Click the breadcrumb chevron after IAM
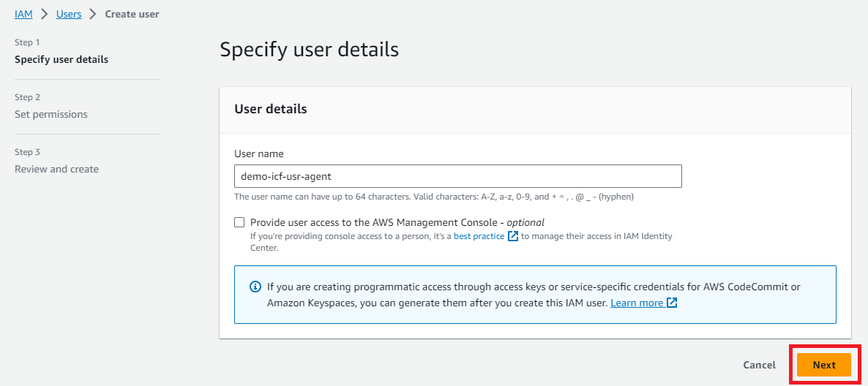This screenshot has height=386, width=868. tap(45, 15)
